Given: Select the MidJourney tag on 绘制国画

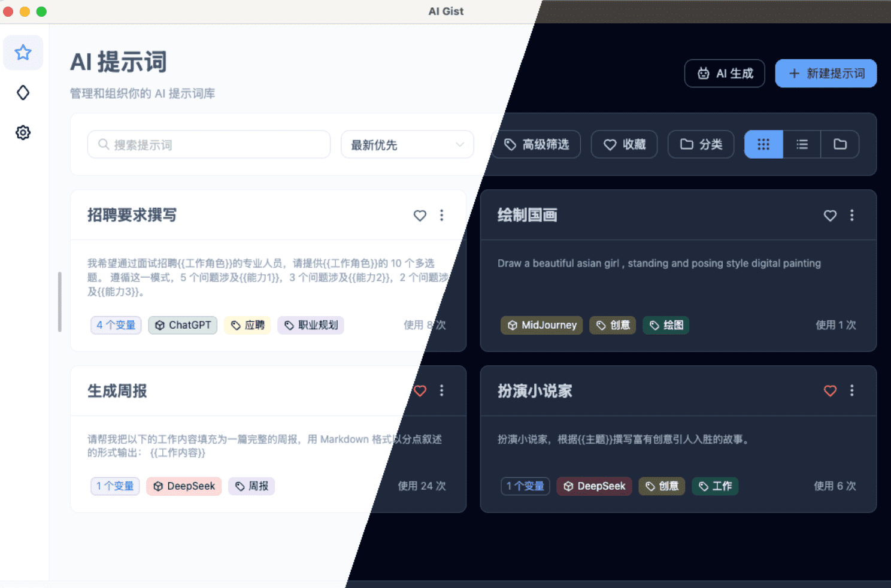Looking at the screenshot, I should (542, 325).
